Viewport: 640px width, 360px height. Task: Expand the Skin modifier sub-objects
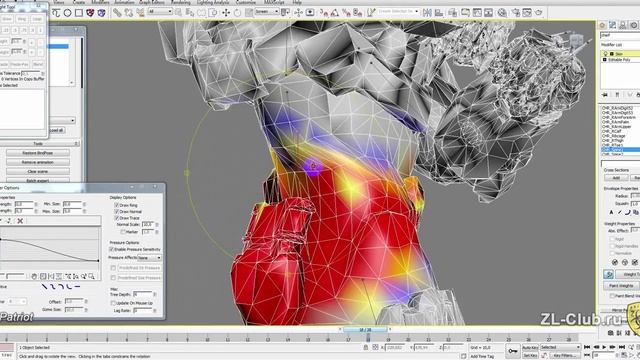(x=612, y=54)
